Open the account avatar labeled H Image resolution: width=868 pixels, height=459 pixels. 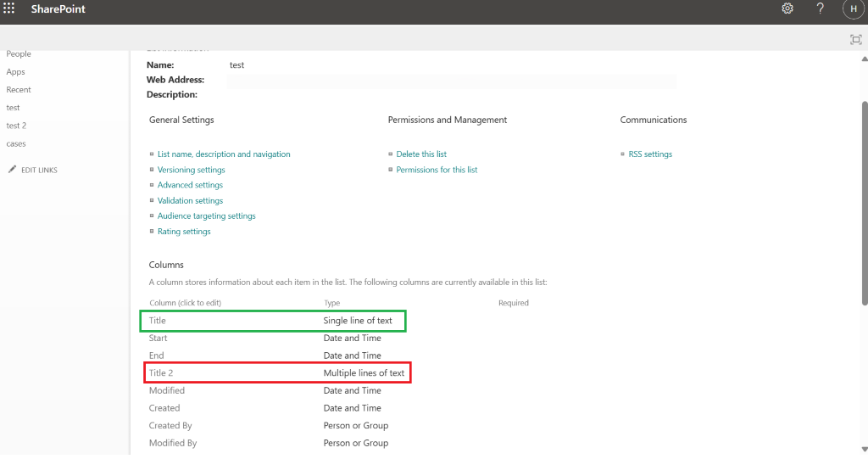tap(854, 8)
